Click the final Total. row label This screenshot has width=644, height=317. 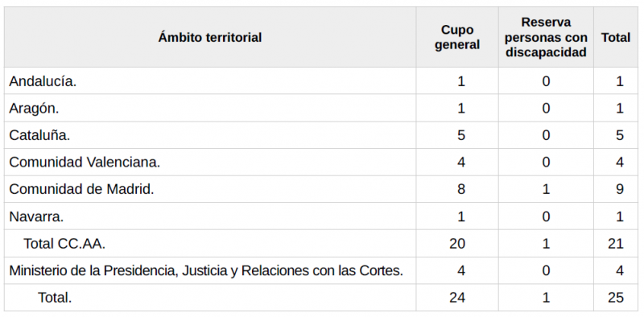tap(55, 298)
